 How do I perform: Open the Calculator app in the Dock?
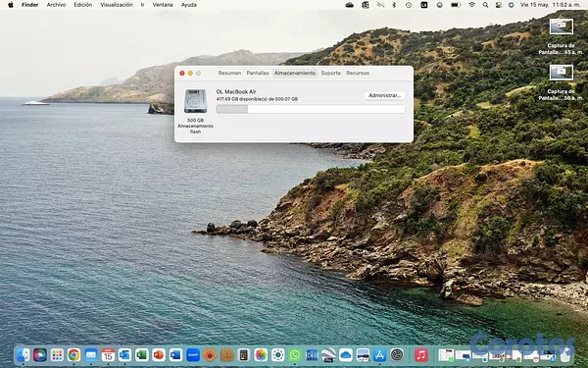coord(244,354)
